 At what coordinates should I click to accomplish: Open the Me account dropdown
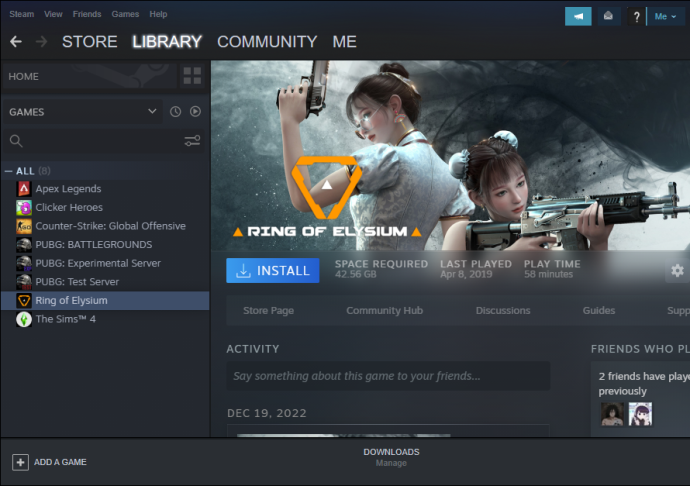click(664, 17)
